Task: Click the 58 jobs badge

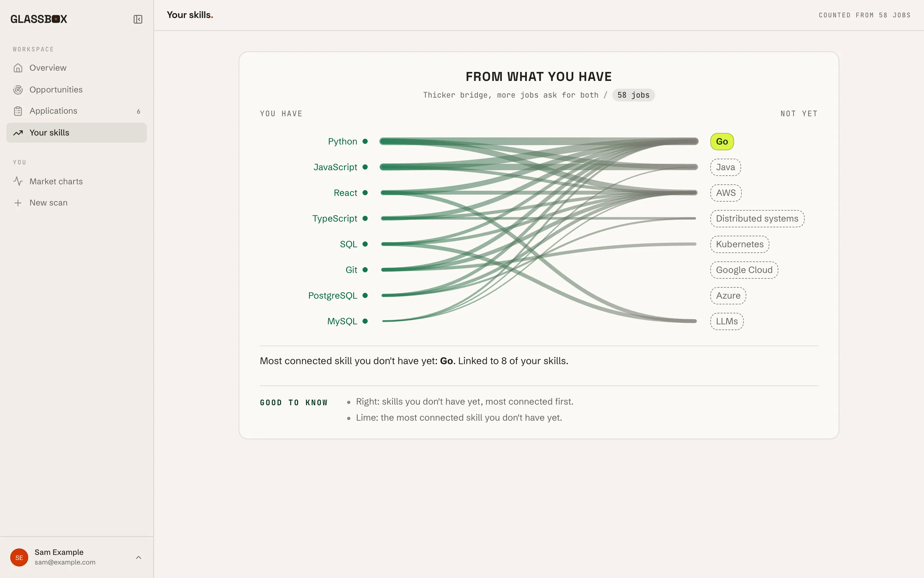Action: (x=633, y=95)
